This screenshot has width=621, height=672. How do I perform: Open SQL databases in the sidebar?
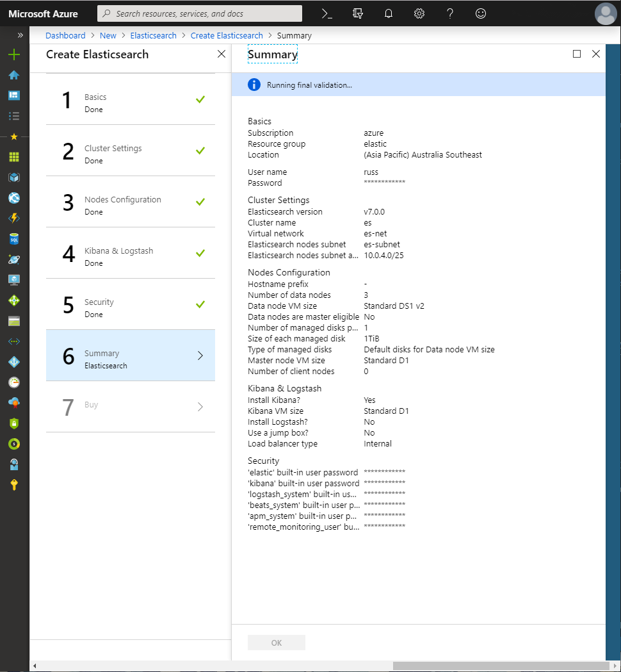[14, 239]
